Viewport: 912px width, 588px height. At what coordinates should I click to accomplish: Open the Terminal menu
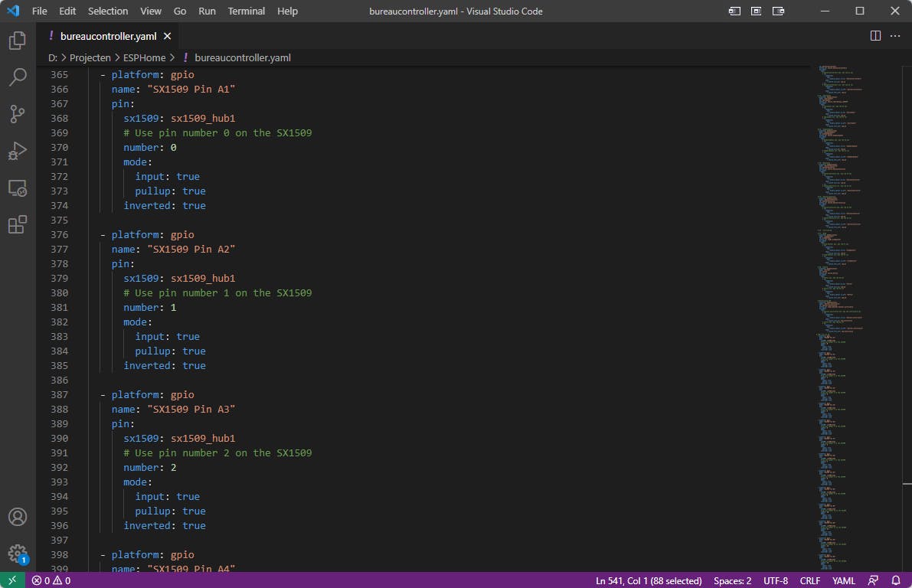(246, 11)
